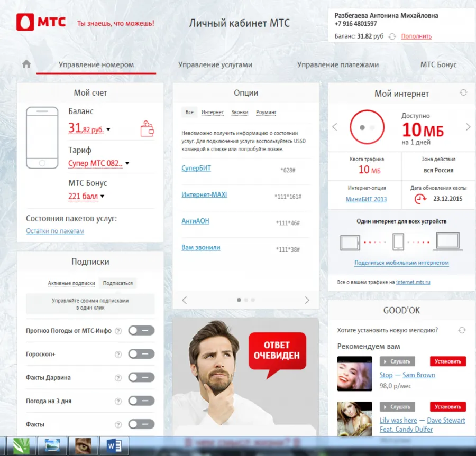This screenshot has height=456, width=476.
Task: Go to previous page of Опции list
Action: [x=184, y=300]
